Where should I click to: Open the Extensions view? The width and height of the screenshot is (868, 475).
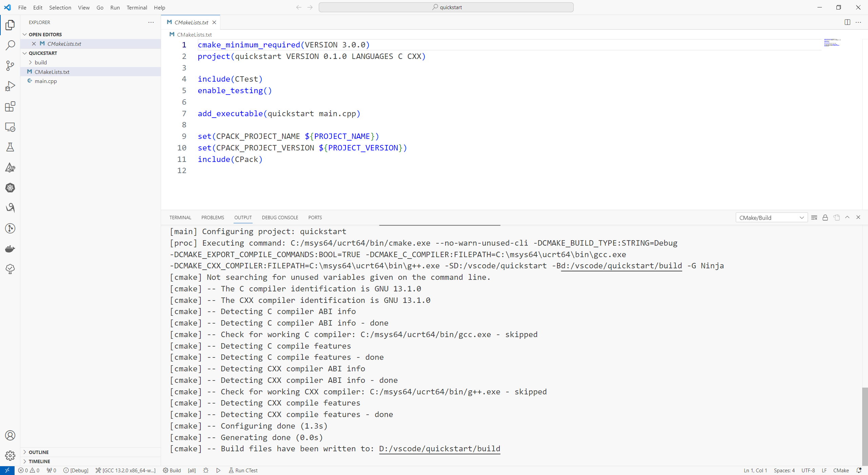tap(10, 106)
